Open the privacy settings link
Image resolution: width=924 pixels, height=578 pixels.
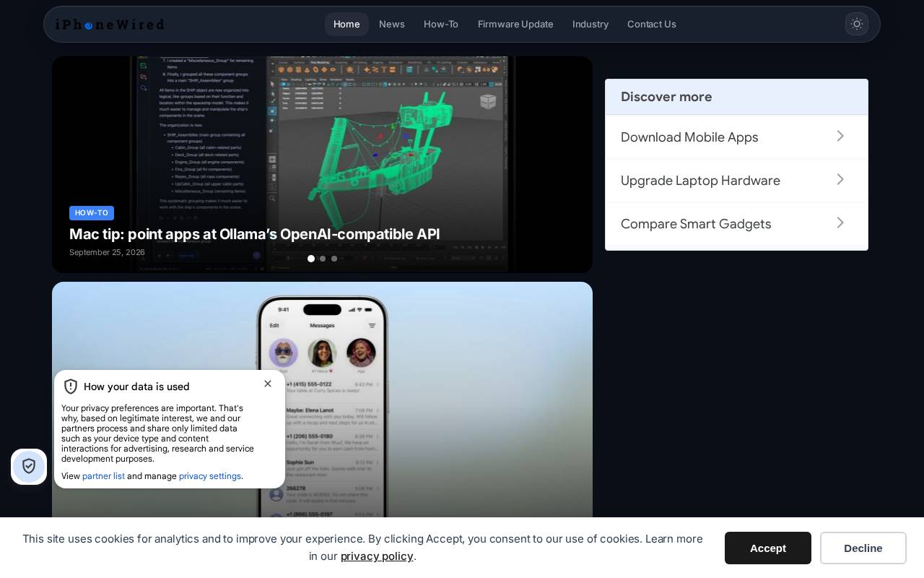[210, 476]
